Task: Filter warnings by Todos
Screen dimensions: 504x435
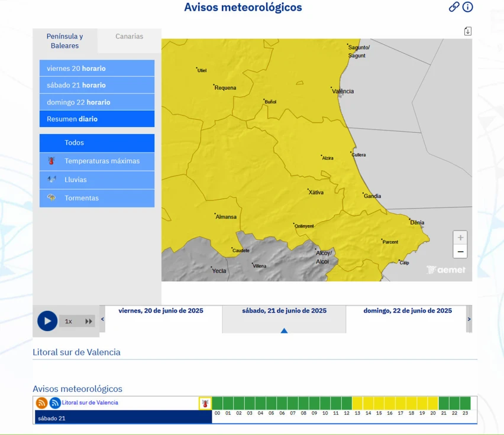Action: click(x=97, y=143)
